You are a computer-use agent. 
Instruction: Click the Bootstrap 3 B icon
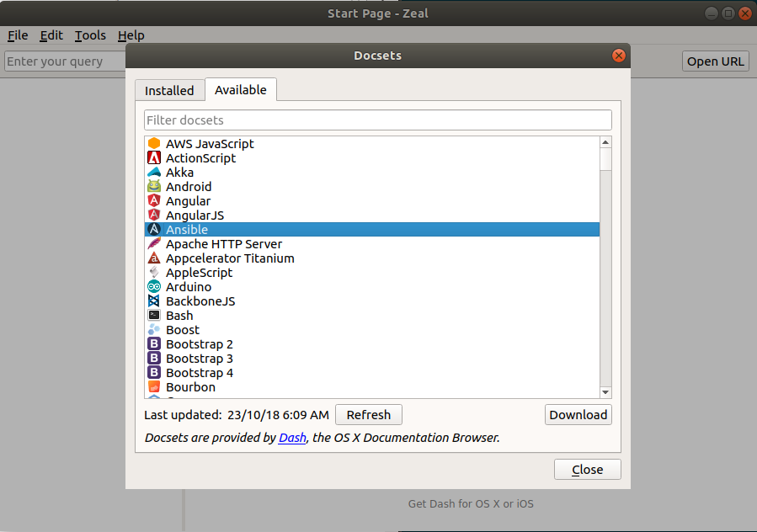(x=154, y=359)
